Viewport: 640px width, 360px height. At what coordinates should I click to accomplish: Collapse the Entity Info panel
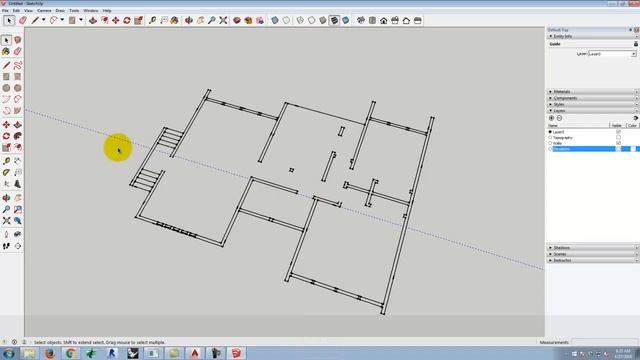(551, 36)
